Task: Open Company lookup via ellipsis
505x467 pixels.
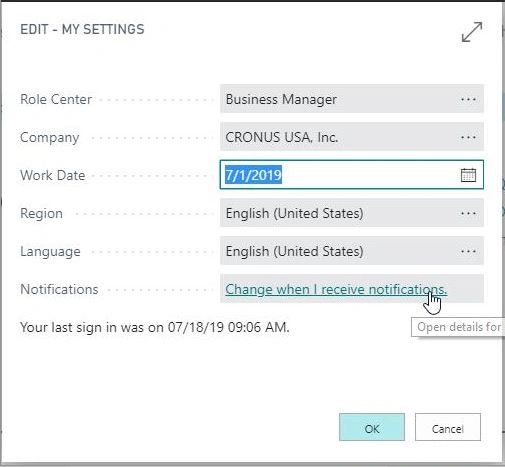Action: [x=468, y=137]
